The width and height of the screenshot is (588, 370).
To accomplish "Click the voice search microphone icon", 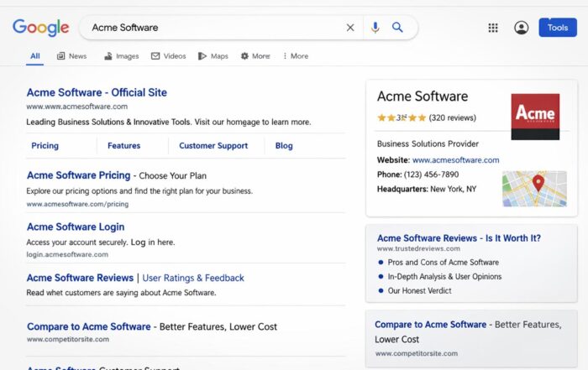I will click(x=375, y=28).
